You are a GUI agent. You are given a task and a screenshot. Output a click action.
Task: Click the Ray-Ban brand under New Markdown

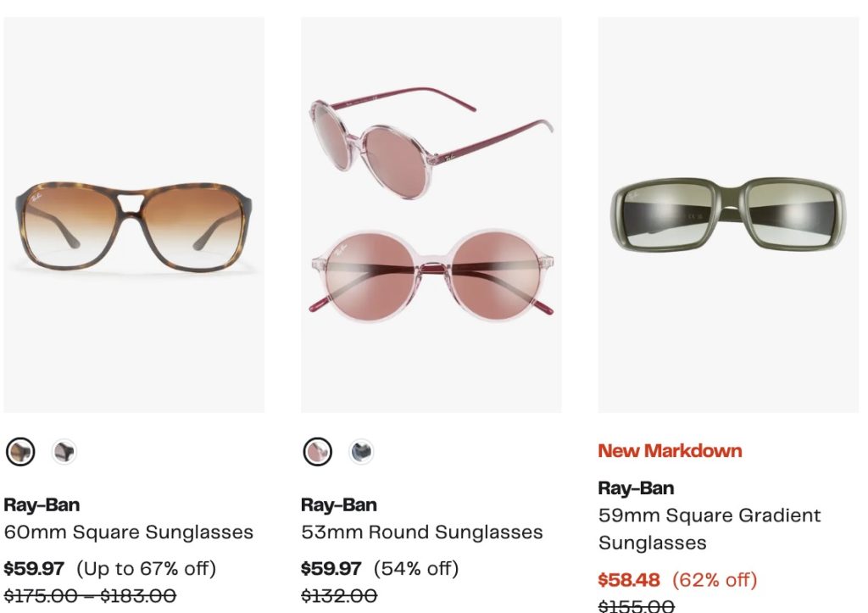coord(637,488)
